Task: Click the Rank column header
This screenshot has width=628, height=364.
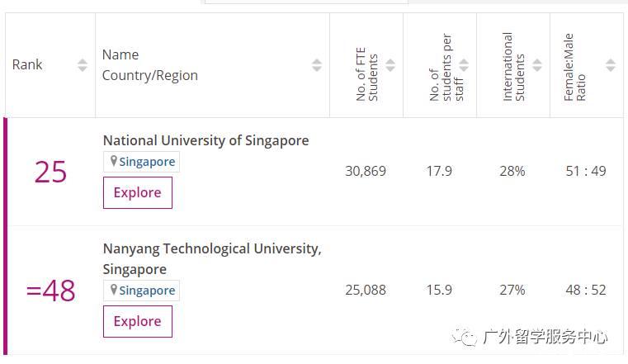Action: tap(27, 65)
